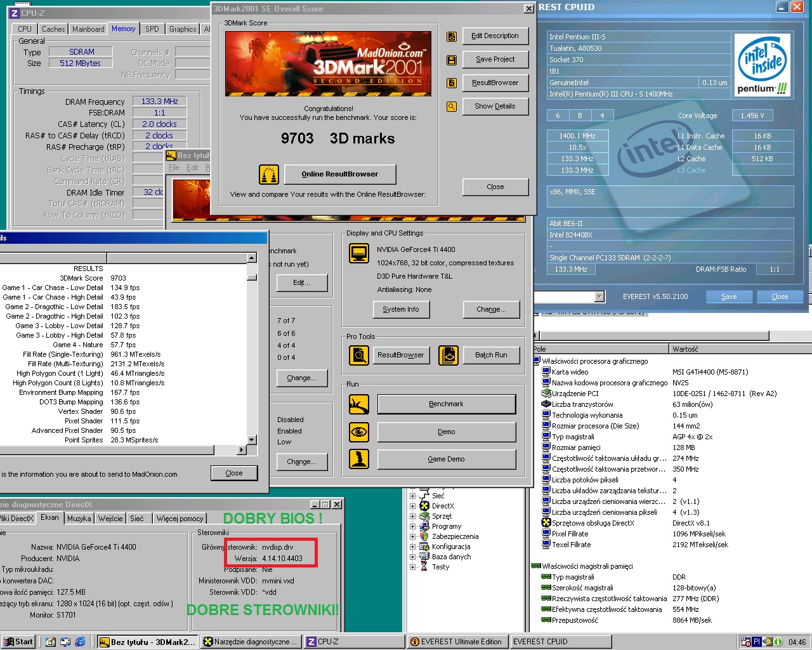
Task: Select the Wejście tab in DirectX diagnostics
Action: [110, 519]
